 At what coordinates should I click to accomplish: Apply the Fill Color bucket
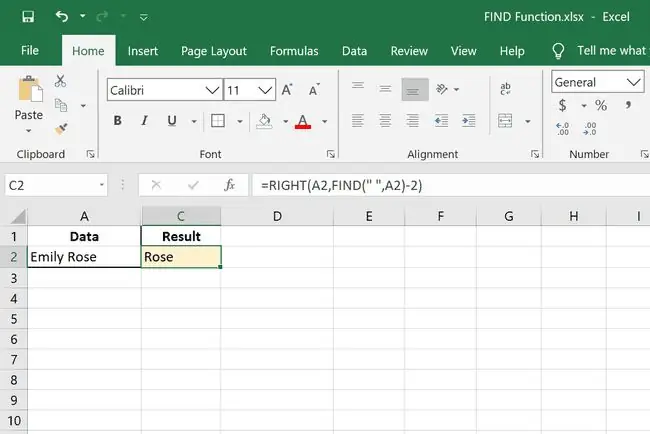(264, 121)
